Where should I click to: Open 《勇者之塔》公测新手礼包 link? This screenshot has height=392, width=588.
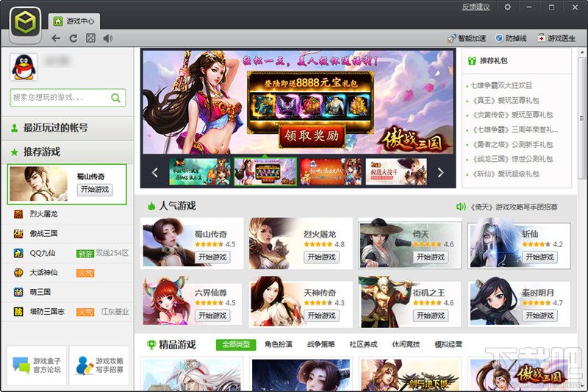(512, 144)
